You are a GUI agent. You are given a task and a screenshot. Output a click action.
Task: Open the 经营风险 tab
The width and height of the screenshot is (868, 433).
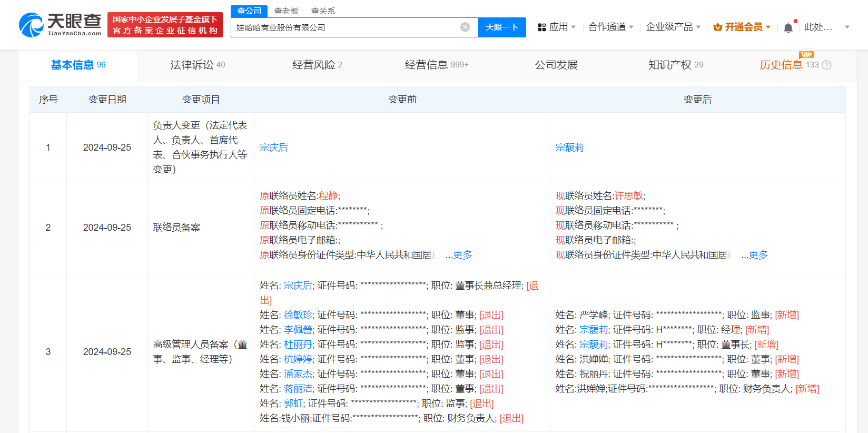coord(317,65)
